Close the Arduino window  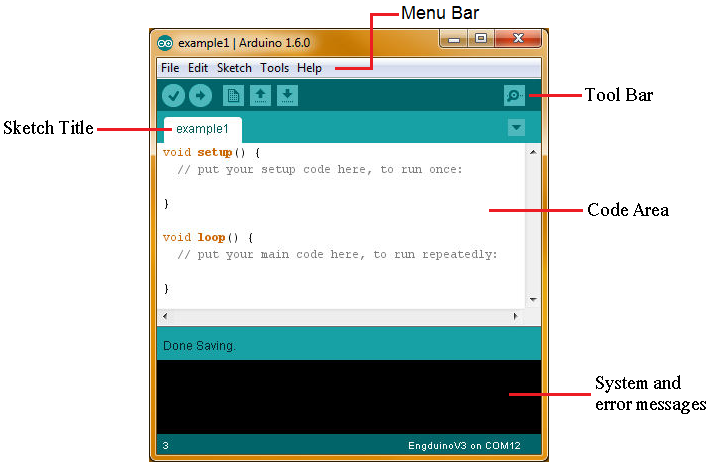pos(518,39)
